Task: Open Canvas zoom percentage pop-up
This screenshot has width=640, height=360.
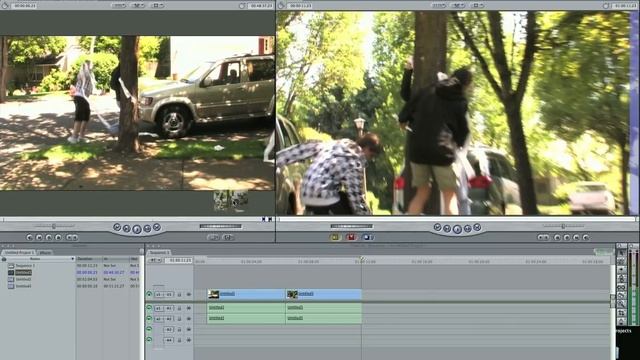Action: (x=439, y=6)
